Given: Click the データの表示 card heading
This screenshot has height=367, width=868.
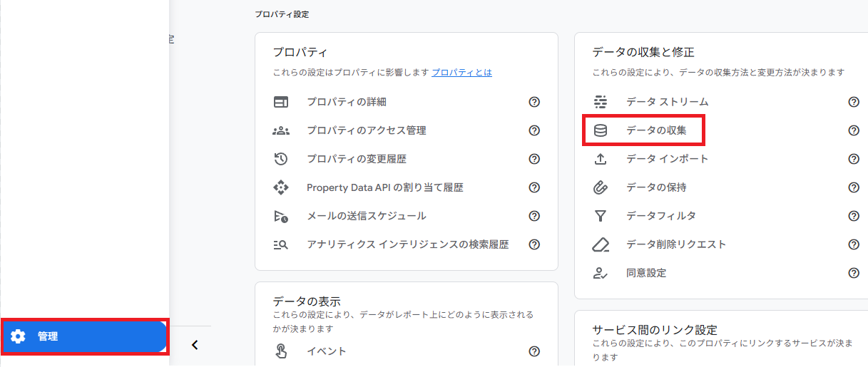Looking at the screenshot, I should [307, 301].
